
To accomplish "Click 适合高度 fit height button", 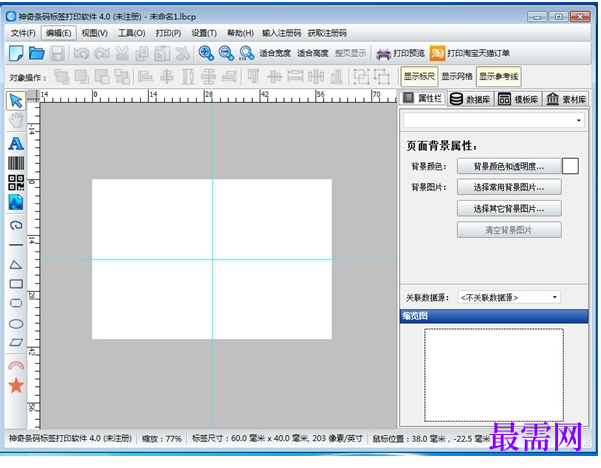I will [312, 53].
